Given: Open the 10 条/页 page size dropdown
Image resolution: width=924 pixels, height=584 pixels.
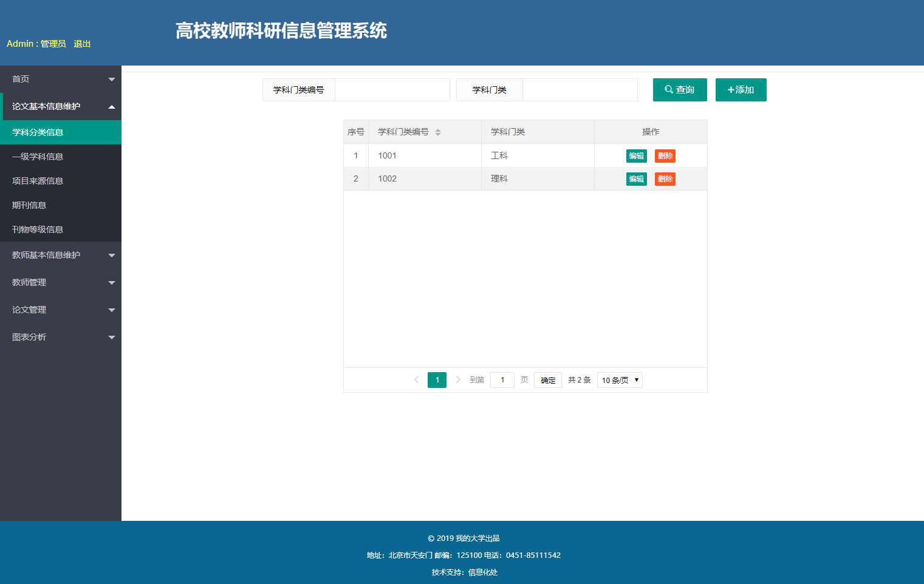Looking at the screenshot, I should point(619,380).
